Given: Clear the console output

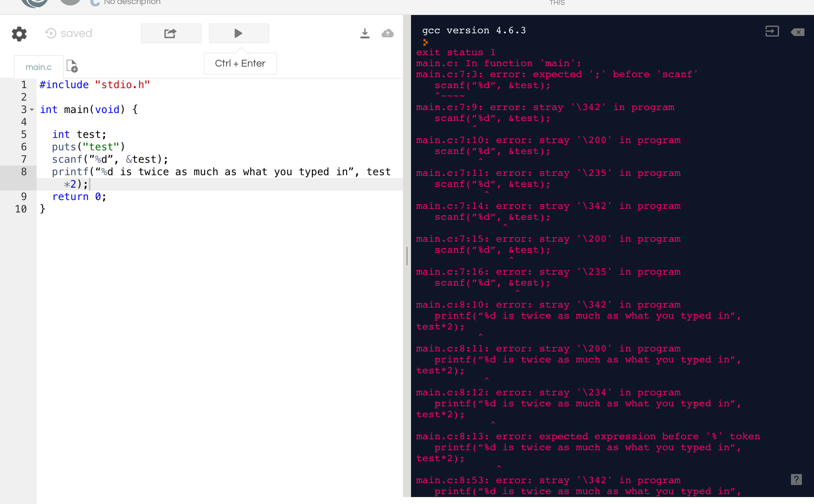Looking at the screenshot, I should pyautogui.click(x=798, y=32).
